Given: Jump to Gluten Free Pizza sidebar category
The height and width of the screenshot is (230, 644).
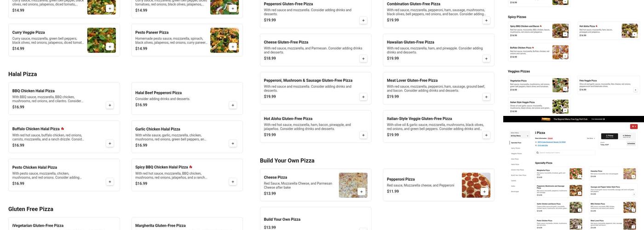Looking at the screenshot, I should [517, 170].
